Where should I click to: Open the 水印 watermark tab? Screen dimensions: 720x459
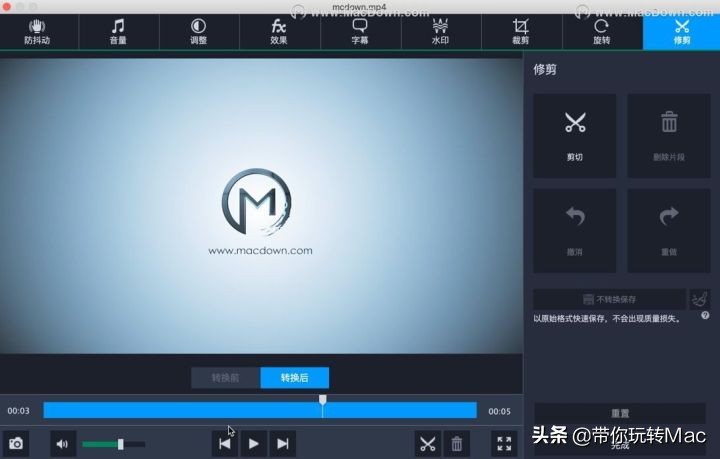[x=440, y=32]
